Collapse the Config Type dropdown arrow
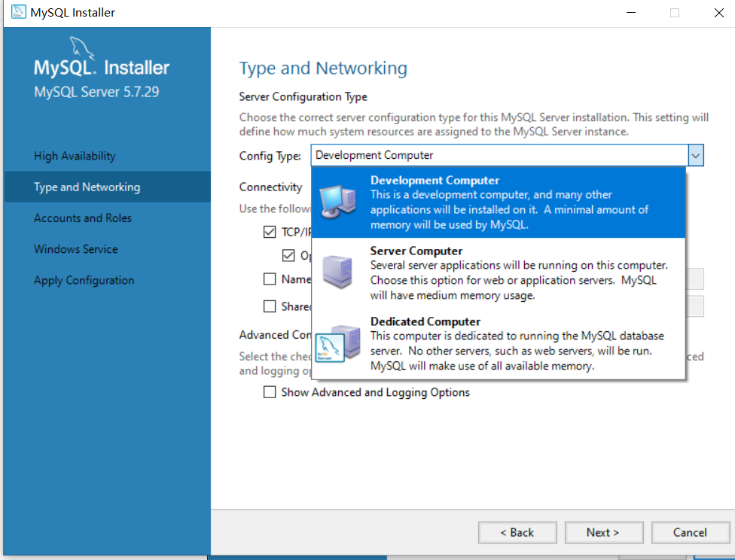 click(696, 155)
